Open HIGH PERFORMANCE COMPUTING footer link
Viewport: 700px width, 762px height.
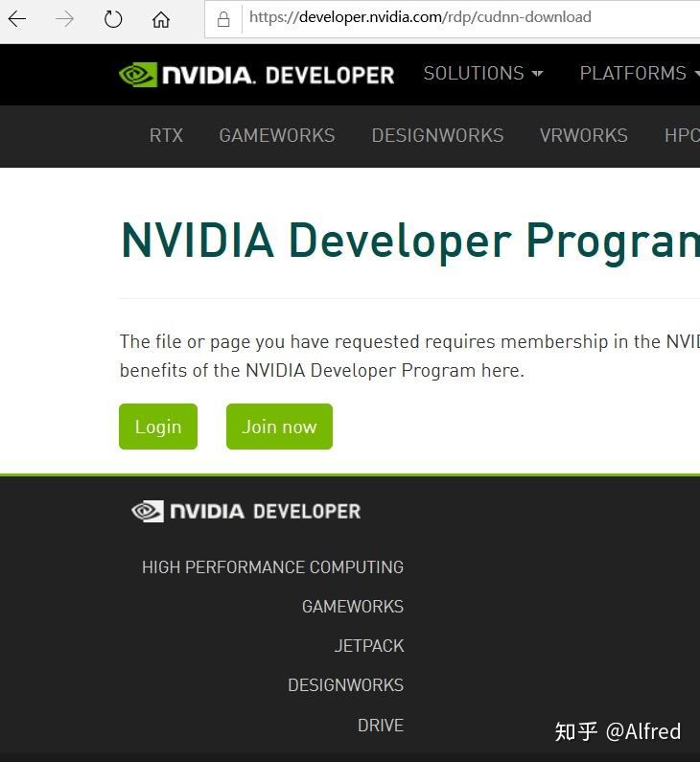[x=272, y=567]
